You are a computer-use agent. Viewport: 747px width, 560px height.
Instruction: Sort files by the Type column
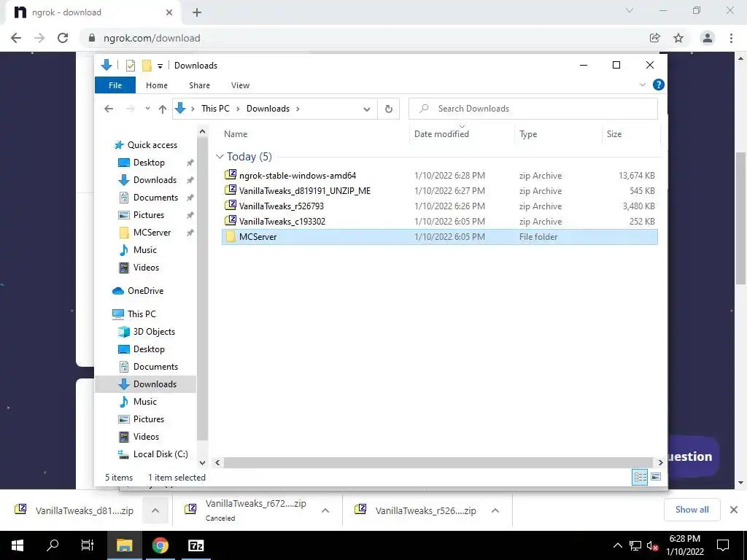[x=528, y=134]
